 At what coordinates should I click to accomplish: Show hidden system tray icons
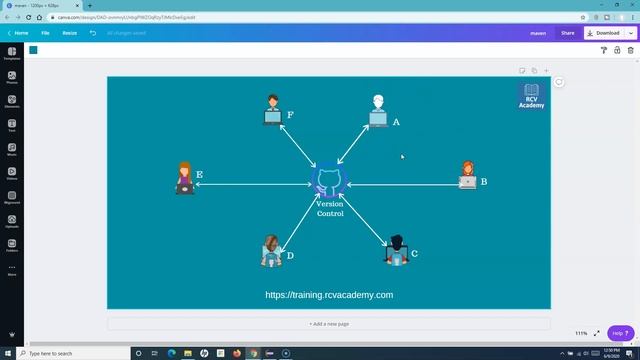[x=562, y=353]
